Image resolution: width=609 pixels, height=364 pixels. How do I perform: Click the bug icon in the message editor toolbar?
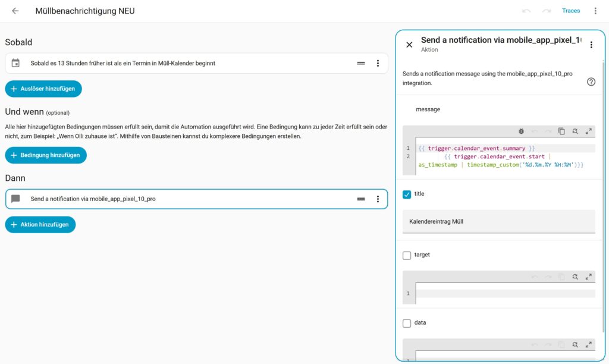(521, 131)
